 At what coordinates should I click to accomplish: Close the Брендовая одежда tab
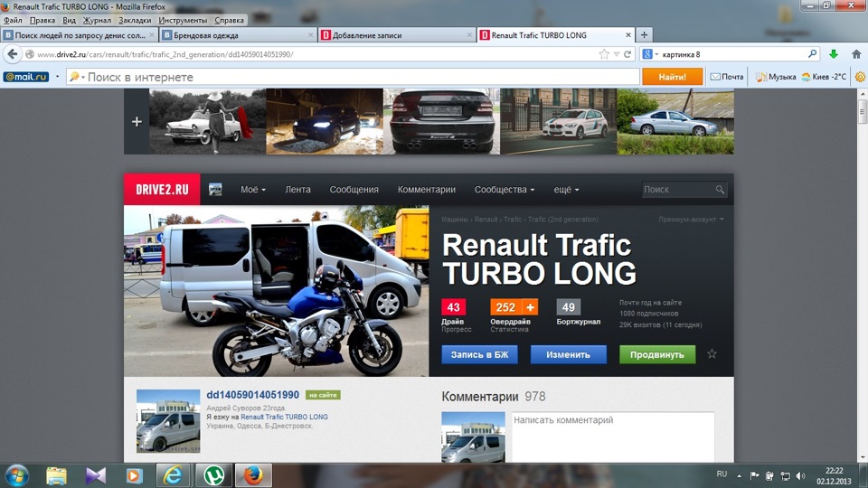click(x=310, y=35)
